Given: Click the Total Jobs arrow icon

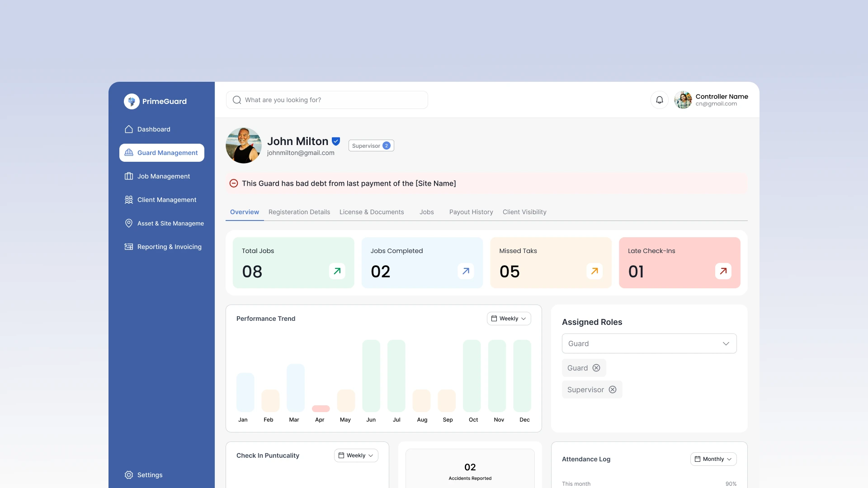Looking at the screenshot, I should [x=337, y=271].
